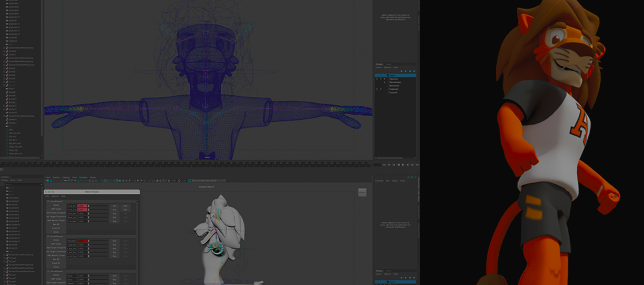This screenshot has height=285, width=644.
Task: Toggle the R box of the third display layer
Action: pyautogui.click(x=384, y=82)
